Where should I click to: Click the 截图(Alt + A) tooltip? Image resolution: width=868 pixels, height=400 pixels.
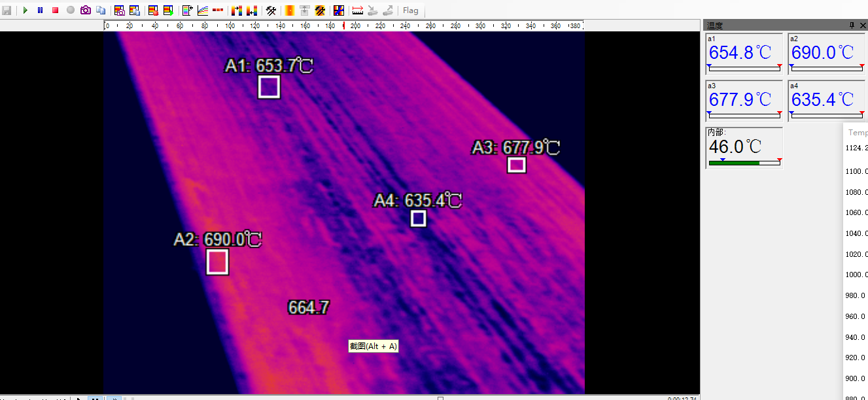pyautogui.click(x=373, y=346)
